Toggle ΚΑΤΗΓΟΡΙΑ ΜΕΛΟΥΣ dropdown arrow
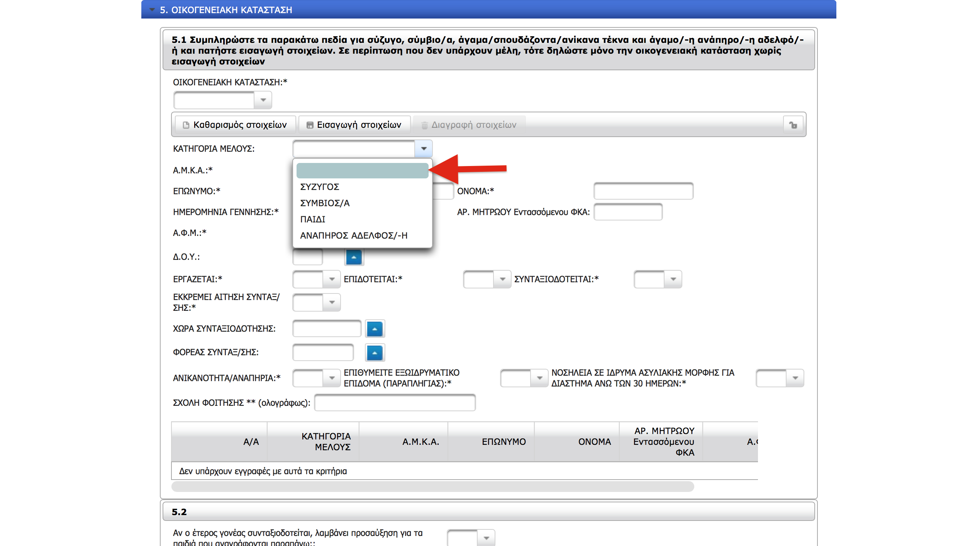980x546 pixels. [x=424, y=149]
